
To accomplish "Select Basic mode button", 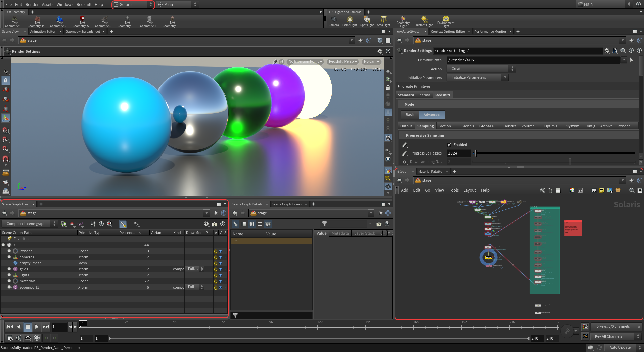I will pos(410,115).
